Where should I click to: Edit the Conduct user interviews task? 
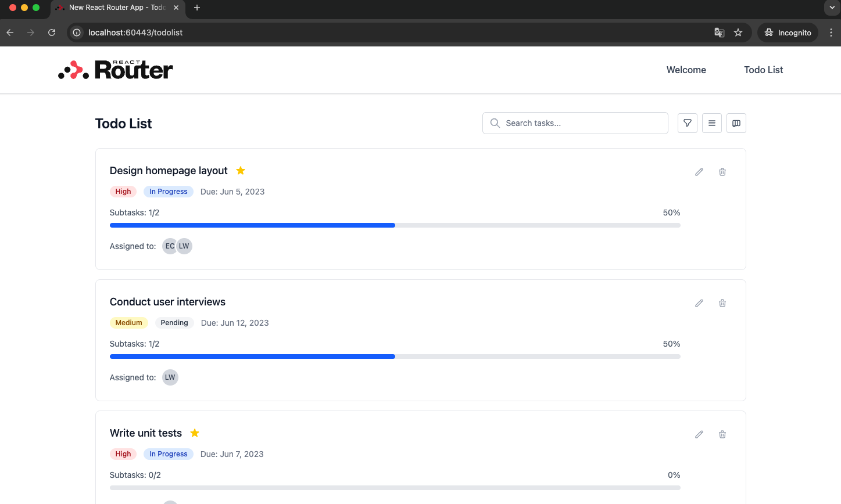click(x=699, y=303)
